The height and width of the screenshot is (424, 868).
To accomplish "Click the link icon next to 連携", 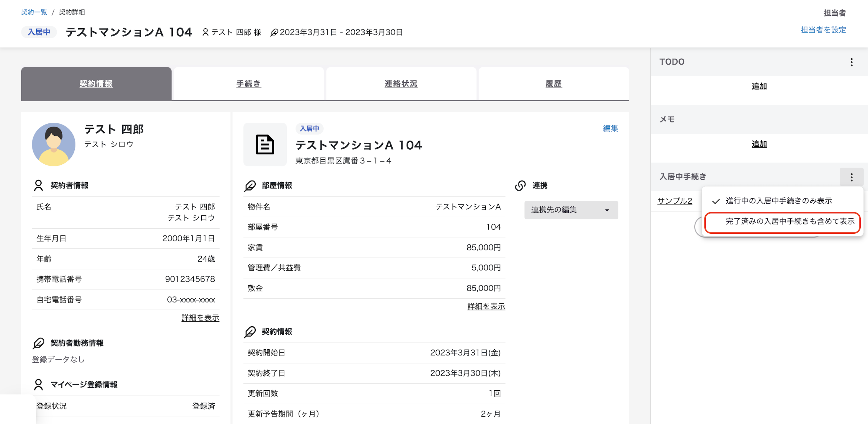I will click(x=520, y=186).
